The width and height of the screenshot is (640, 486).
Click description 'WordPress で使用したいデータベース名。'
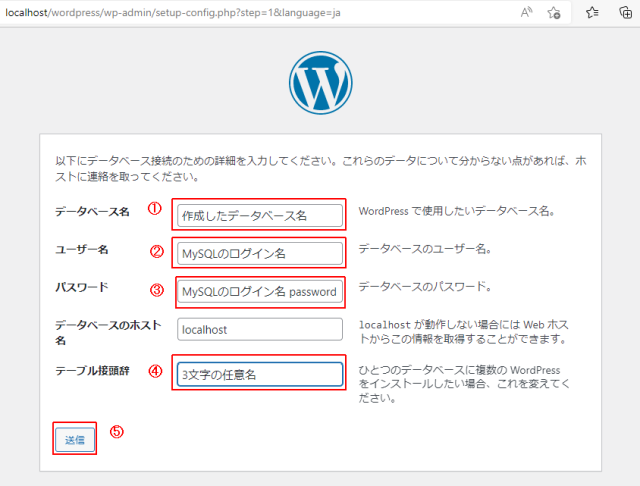457,211
